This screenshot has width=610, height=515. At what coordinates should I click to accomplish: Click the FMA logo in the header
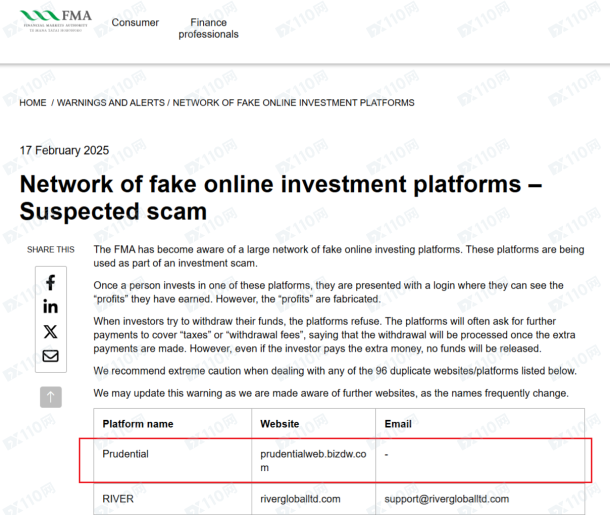(56, 21)
